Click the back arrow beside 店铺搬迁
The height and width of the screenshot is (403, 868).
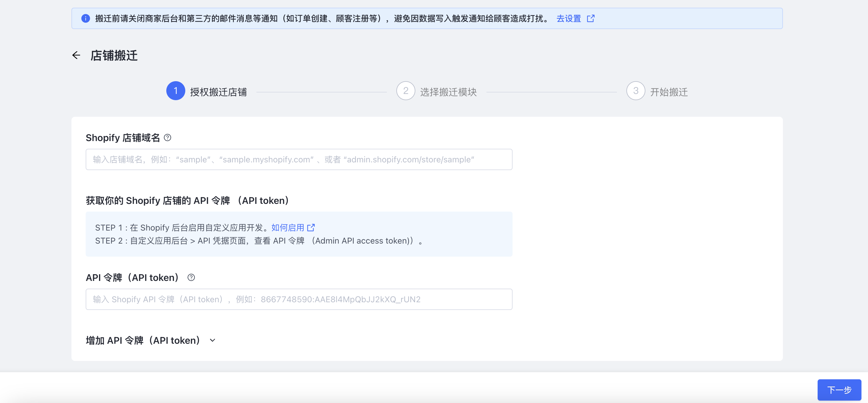[76, 55]
